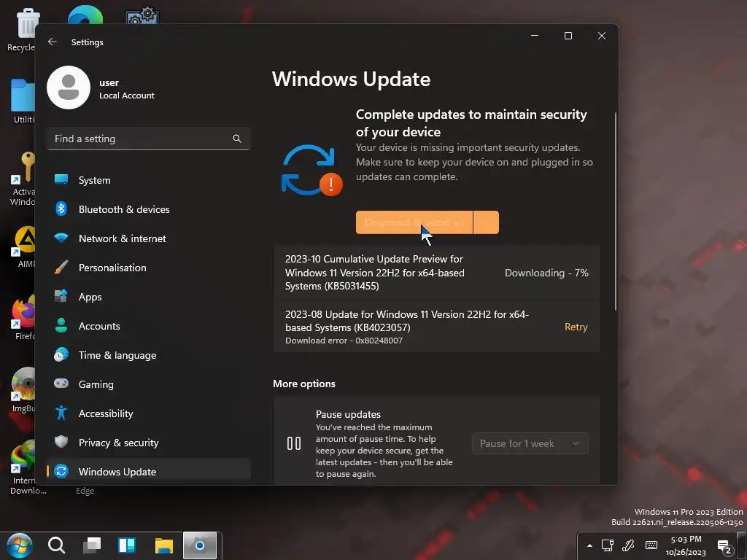Open Network & internet settings

click(x=149, y=238)
